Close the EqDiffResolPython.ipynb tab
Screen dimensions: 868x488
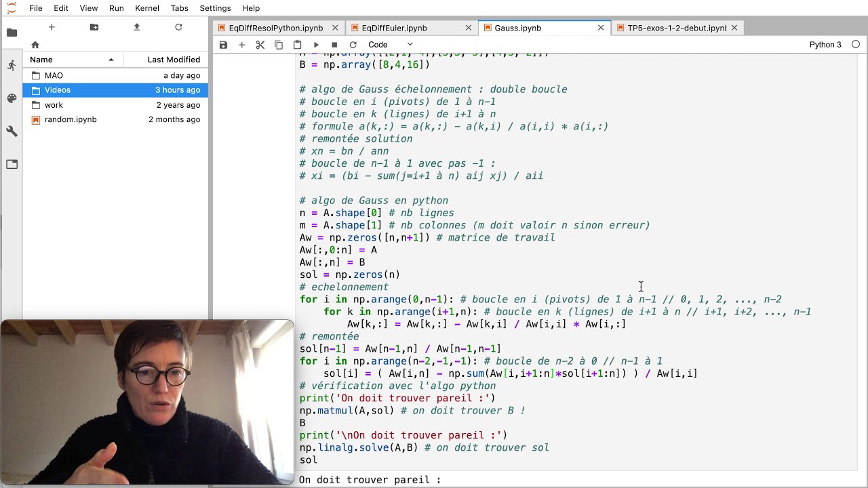pyautogui.click(x=336, y=28)
